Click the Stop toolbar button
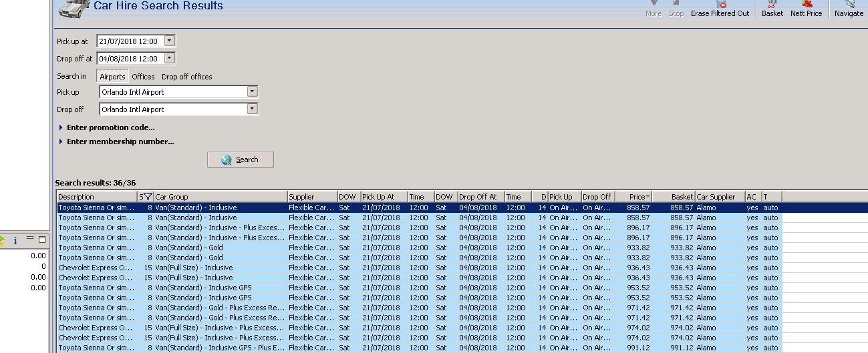This screenshot has height=353, width=868. pyautogui.click(x=676, y=9)
